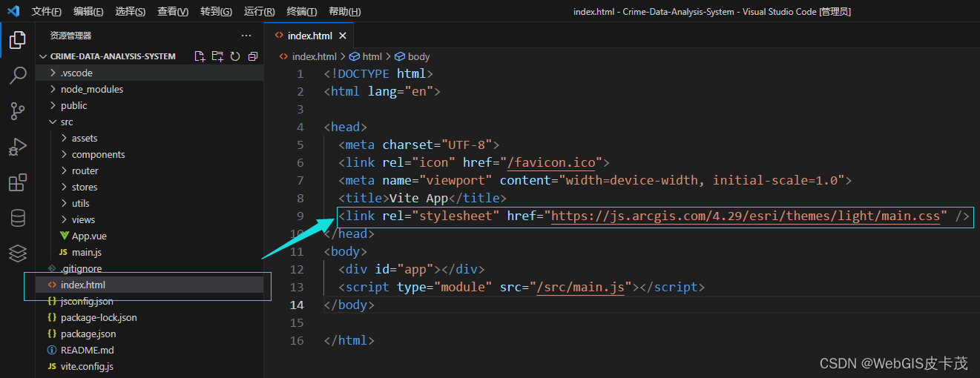Click New Folder icon in explorer header
This screenshot has height=378, width=980.
(217, 56)
